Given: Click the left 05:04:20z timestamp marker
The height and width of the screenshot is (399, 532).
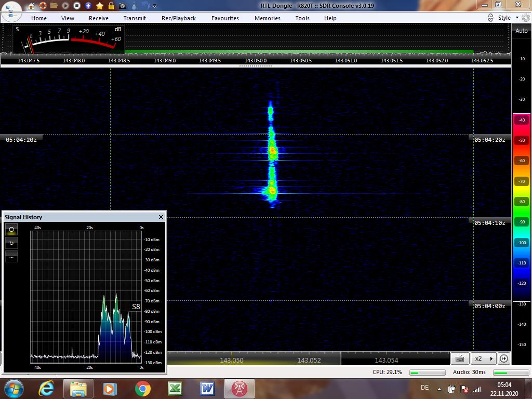Looking at the screenshot, I should (x=21, y=139).
